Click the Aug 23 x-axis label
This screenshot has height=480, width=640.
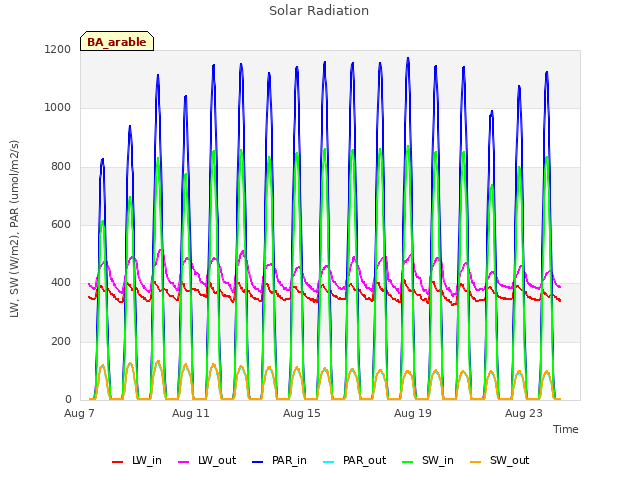(x=524, y=413)
